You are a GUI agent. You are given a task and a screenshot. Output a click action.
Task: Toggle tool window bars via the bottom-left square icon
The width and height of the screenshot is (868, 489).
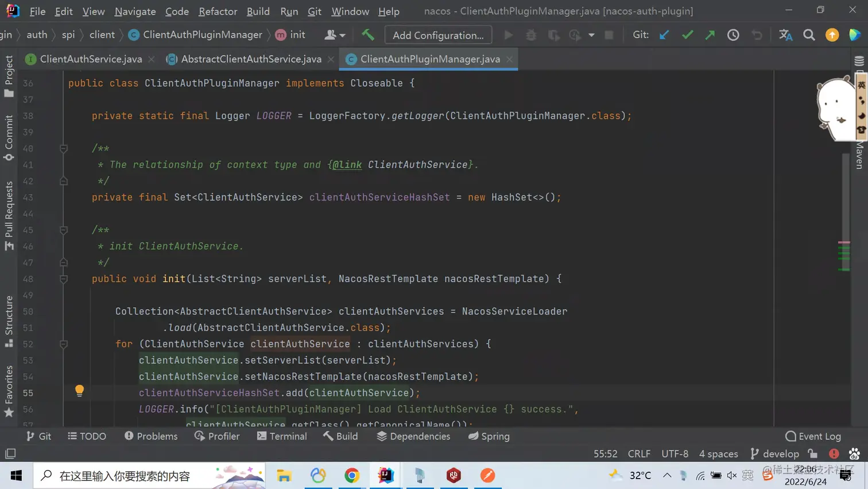coord(10,453)
